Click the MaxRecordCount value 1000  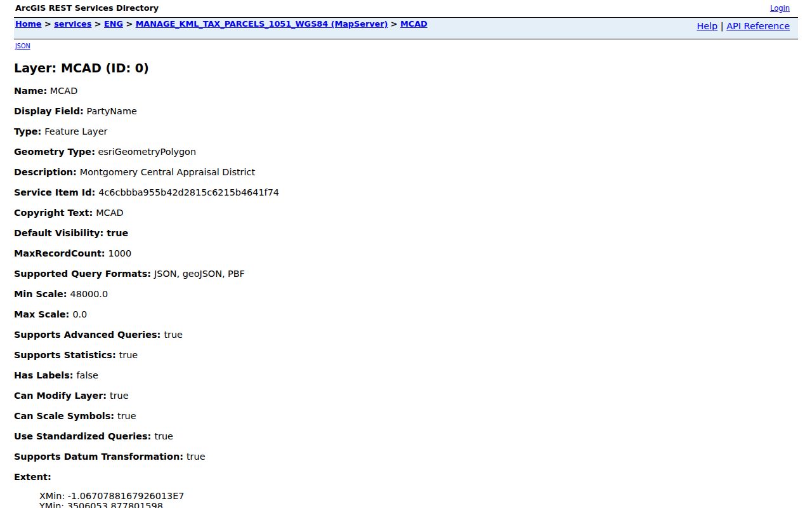click(x=120, y=253)
